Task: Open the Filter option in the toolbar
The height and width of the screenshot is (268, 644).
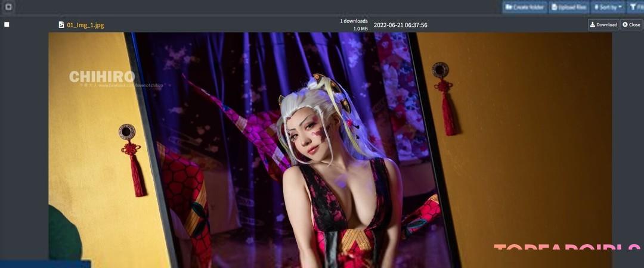Action: (637, 7)
